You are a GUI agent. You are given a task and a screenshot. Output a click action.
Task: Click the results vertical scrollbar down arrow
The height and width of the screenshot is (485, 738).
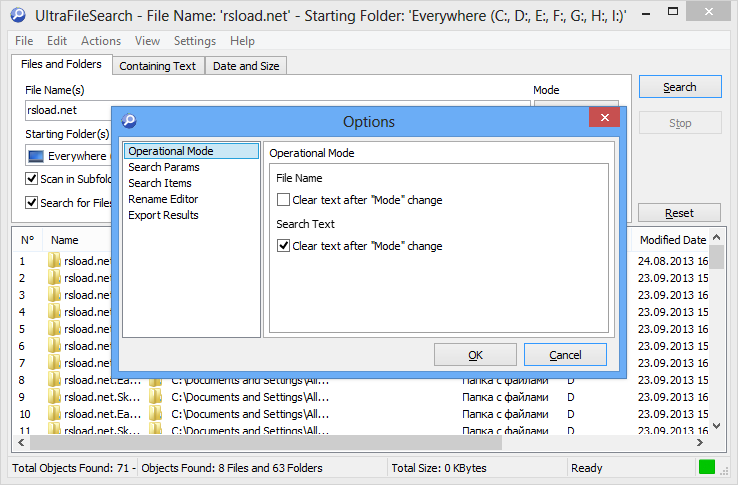[x=716, y=426]
